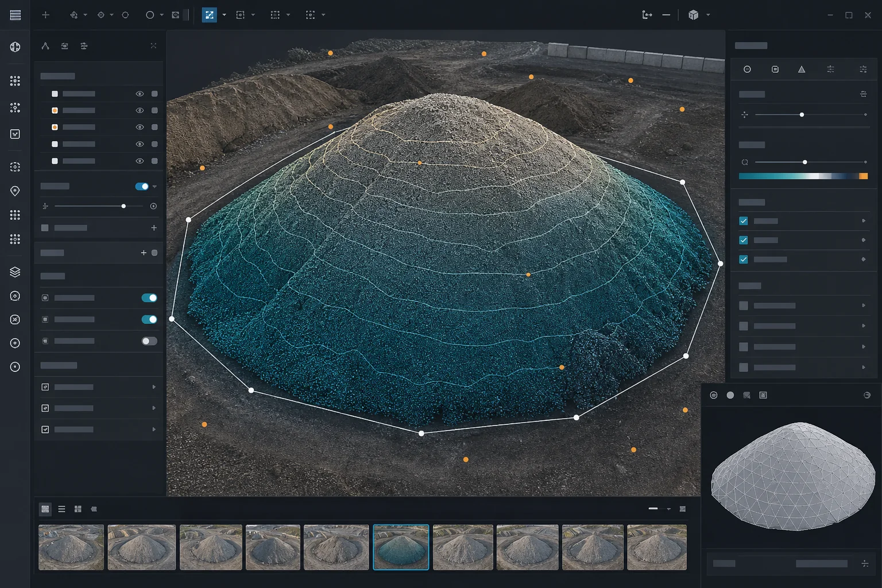Turn off the blue switch above the left slider

coord(142,187)
